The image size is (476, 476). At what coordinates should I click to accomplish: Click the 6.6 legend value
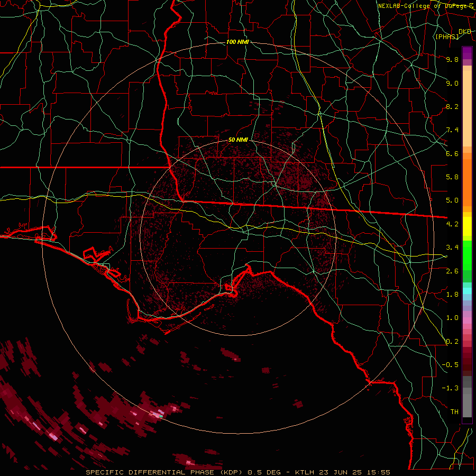coord(452,153)
